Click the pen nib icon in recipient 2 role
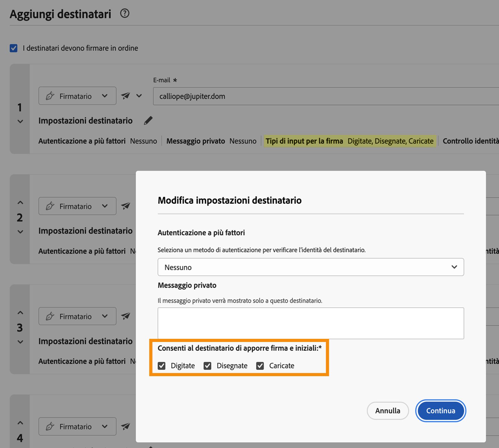The image size is (499, 448). click(50, 206)
